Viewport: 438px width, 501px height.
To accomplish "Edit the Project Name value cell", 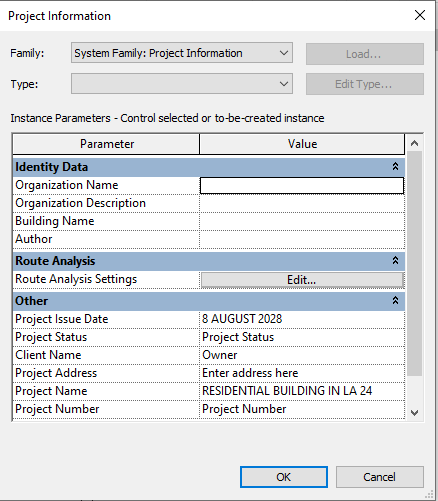I will pos(302,391).
